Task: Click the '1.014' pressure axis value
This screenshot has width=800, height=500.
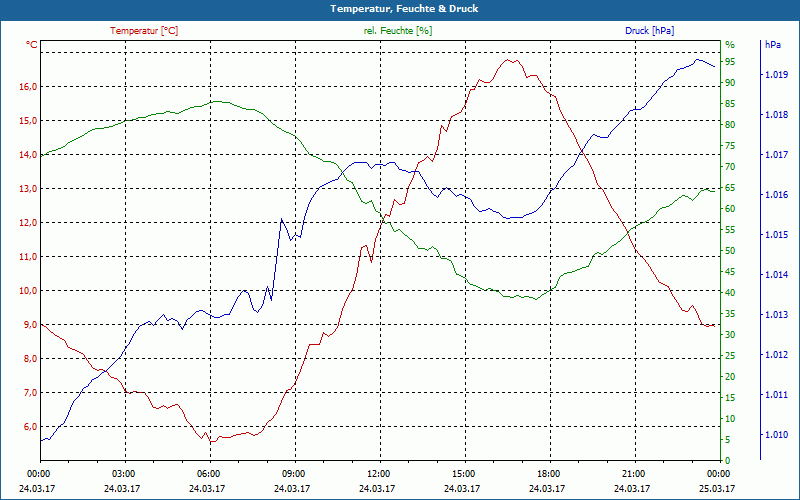Action: coord(776,275)
